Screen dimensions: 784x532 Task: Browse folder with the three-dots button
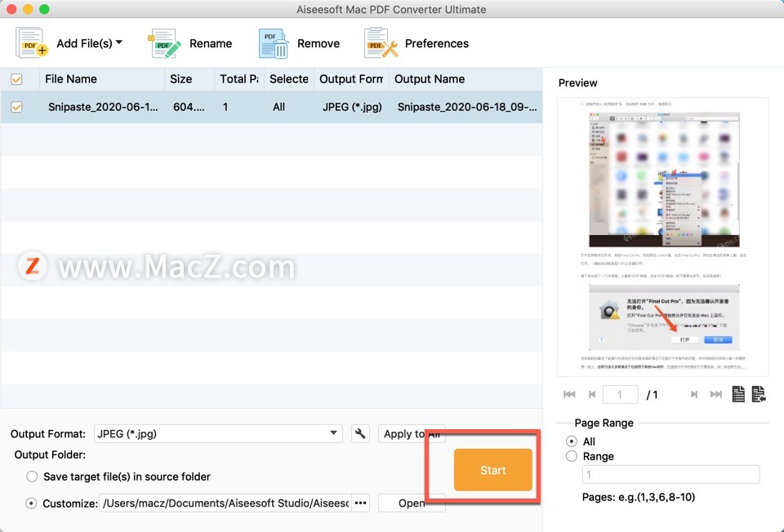[x=360, y=503]
